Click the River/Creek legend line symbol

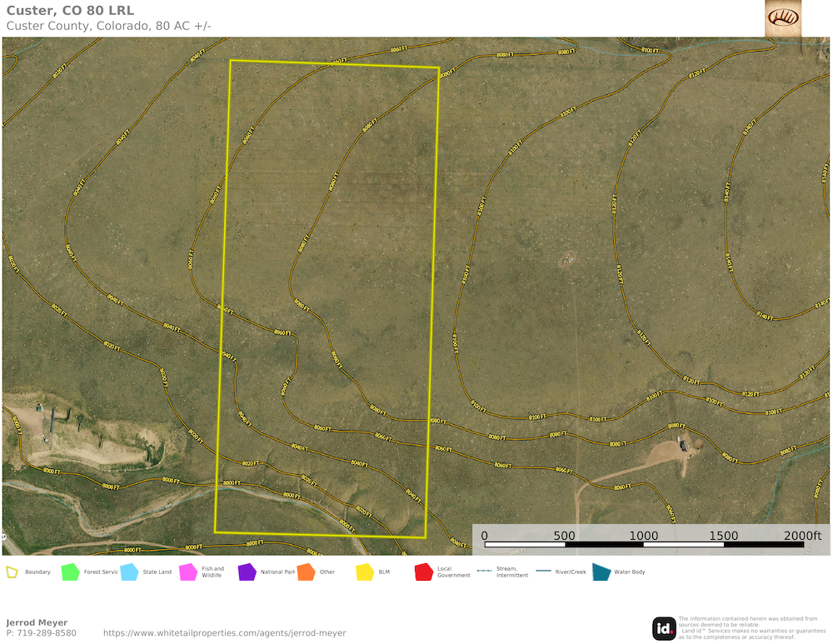[543, 572]
